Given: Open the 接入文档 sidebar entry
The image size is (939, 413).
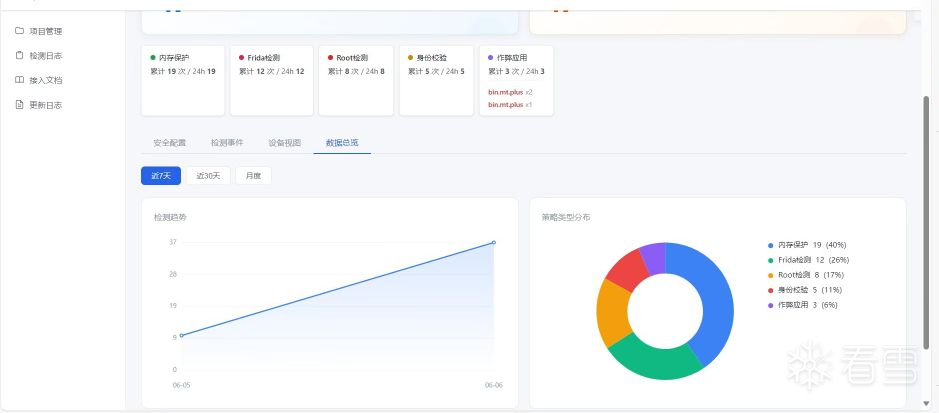Looking at the screenshot, I should point(46,80).
